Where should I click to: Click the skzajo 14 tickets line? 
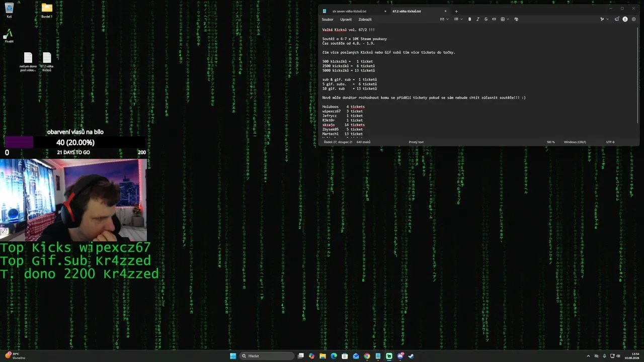(x=344, y=125)
